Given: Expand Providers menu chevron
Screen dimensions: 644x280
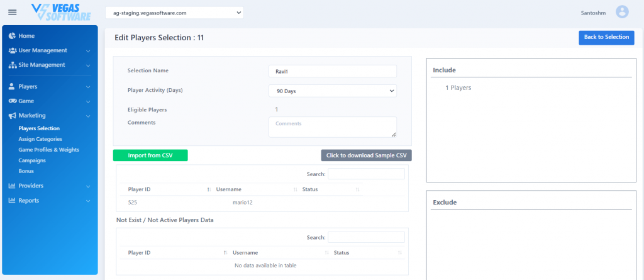Looking at the screenshot, I should (88, 186).
